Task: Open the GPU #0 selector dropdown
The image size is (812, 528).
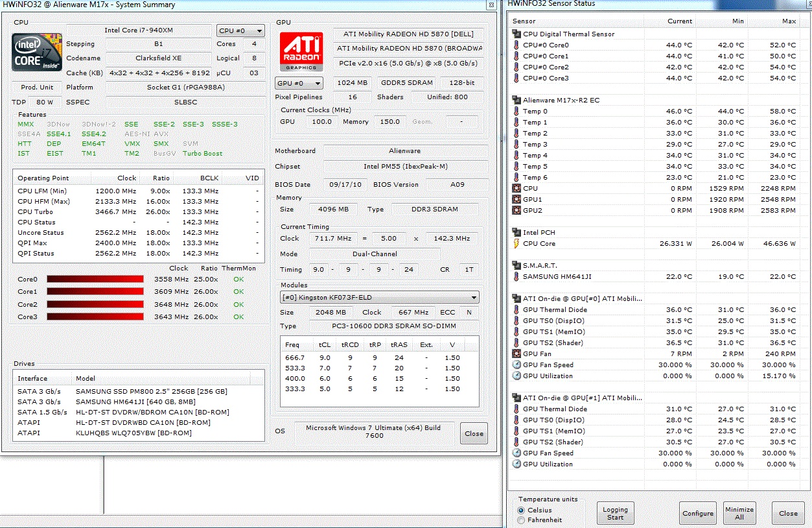Action: click(299, 83)
